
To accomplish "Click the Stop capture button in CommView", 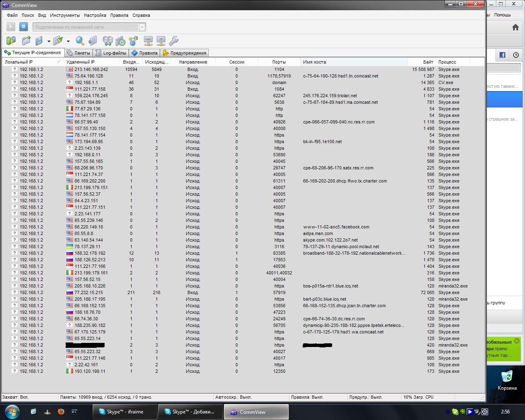I will (24, 27).
